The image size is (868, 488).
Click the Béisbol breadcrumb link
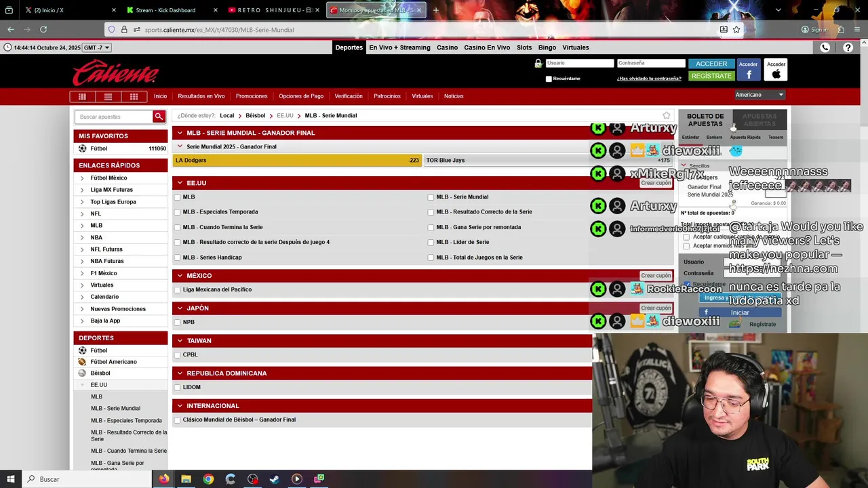click(x=255, y=116)
